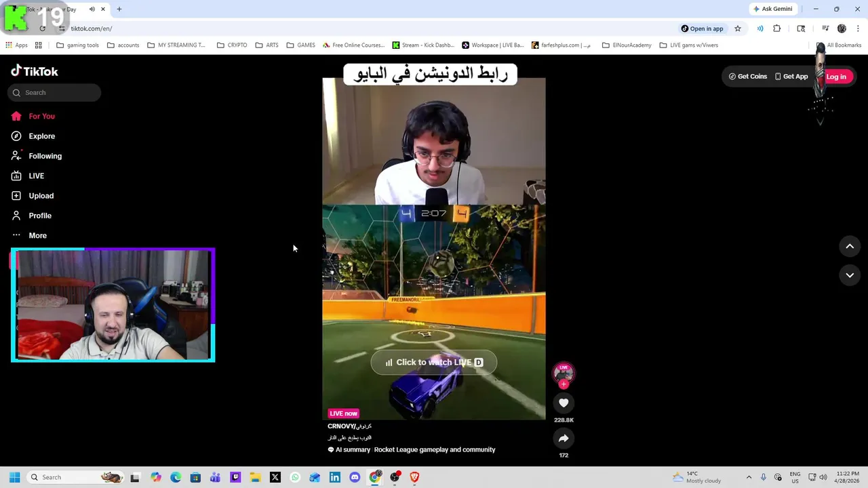Open the weather widget 14°C

click(696, 477)
